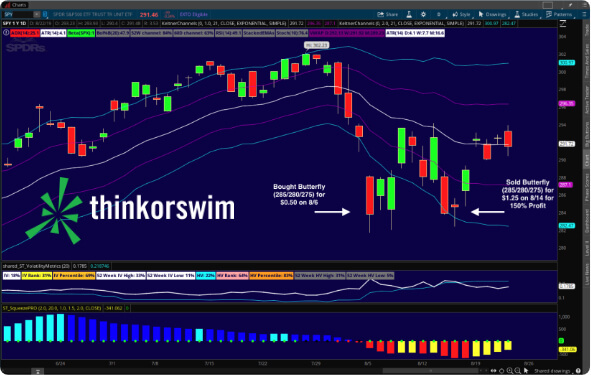Toggle the Beta(SPX) green label
Viewport: 591px width, 375px height.
tap(81, 33)
